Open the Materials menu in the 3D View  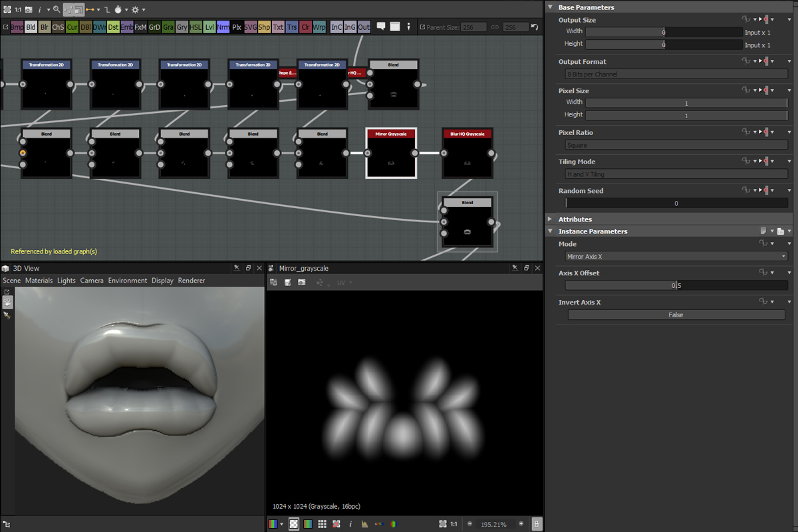point(39,281)
